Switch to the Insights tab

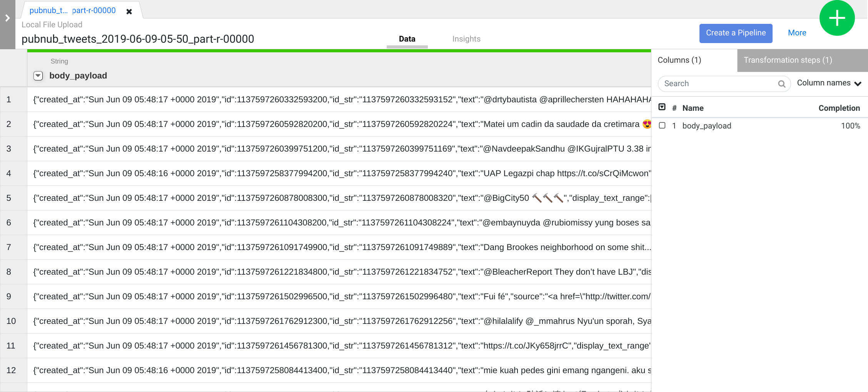pyautogui.click(x=466, y=38)
